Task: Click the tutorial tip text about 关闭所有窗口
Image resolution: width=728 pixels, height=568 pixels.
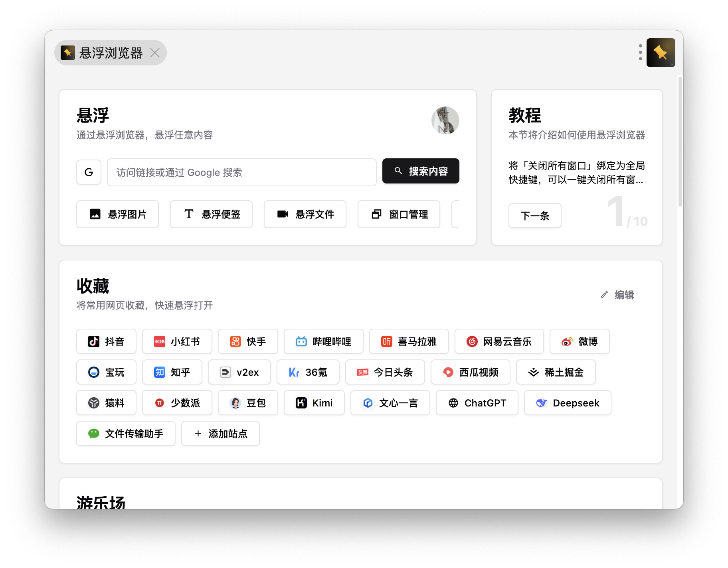Action: (x=577, y=173)
